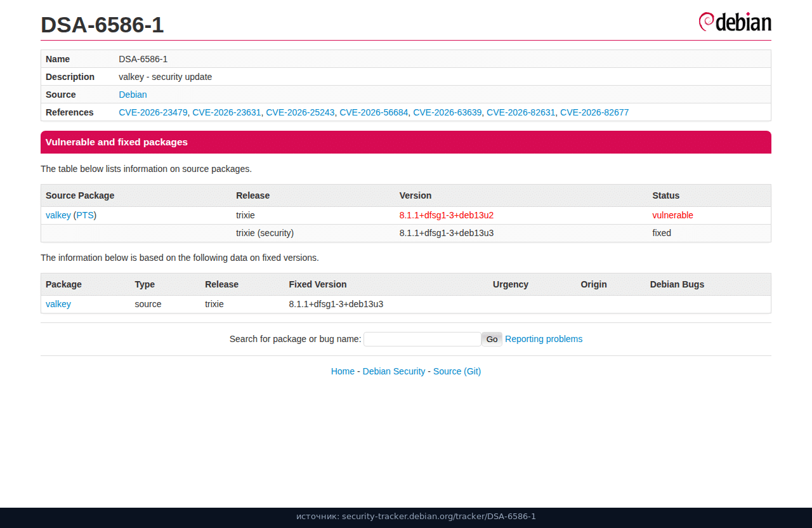Click the 'Origin' column header
The image size is (812, 528).
pos(594,284)
